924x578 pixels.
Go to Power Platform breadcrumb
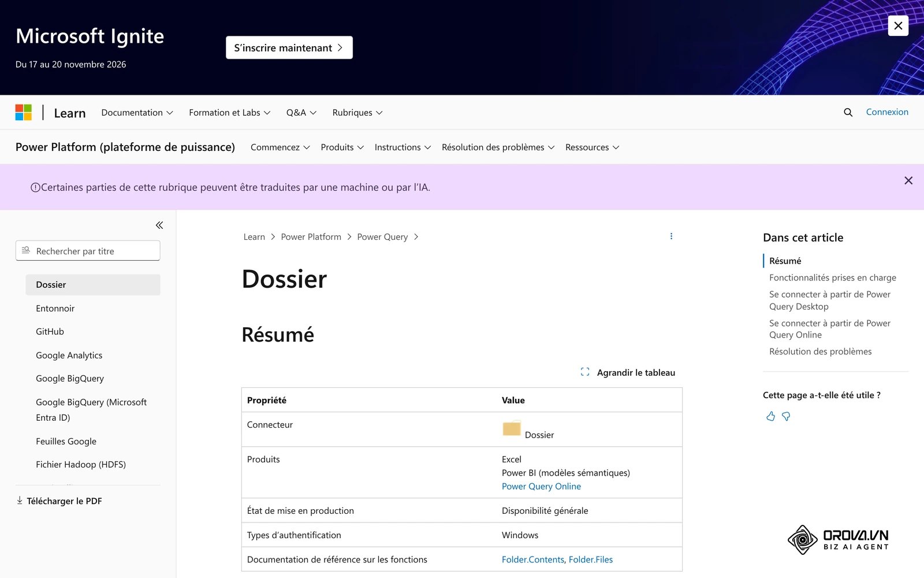[x=311, y=236]
